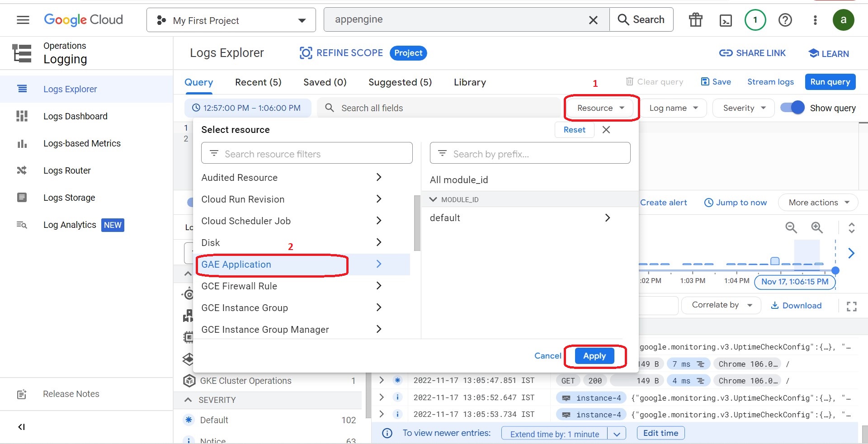Zoom in on the logs histogram
The height and width of the screenshot is (444, 868).
point(816,227)
